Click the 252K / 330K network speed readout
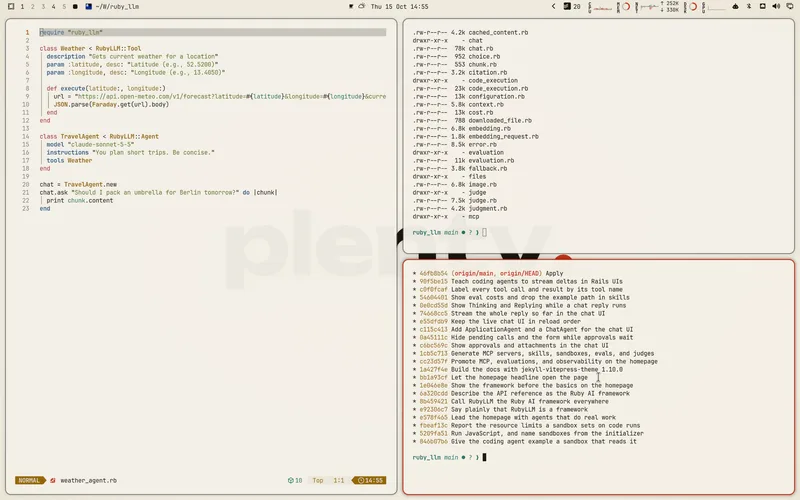Image resolution: width=800 pixels, height=500 pixels. [670, 7]
